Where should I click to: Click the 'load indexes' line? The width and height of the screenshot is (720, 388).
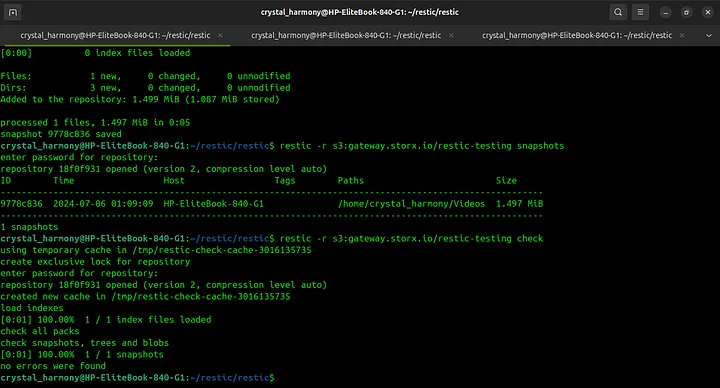32,308
